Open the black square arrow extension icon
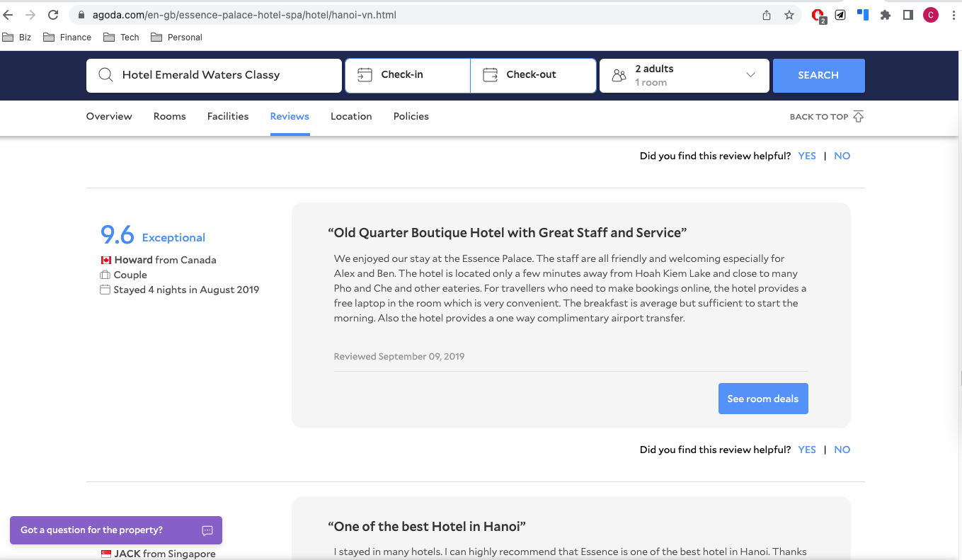The width and height of the screenshot is (962, 560). 840,15
